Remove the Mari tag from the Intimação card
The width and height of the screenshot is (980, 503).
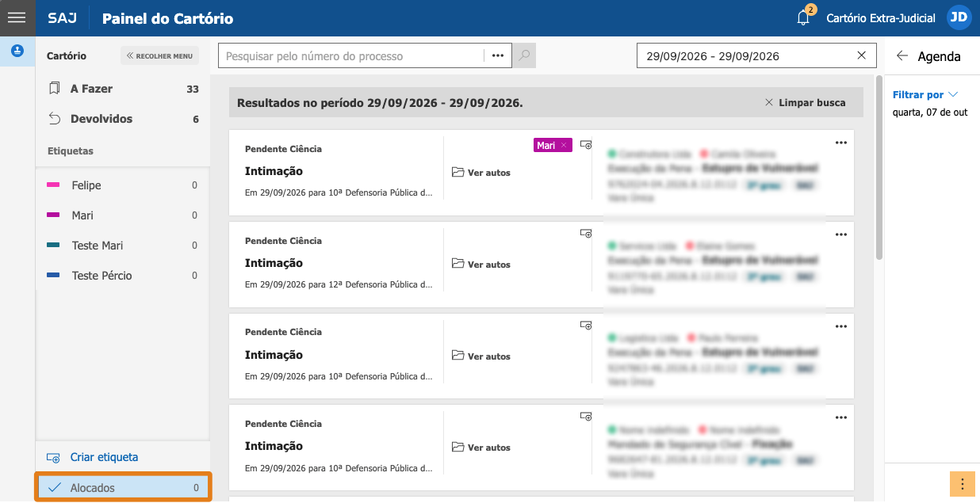[x=564, y=145]
